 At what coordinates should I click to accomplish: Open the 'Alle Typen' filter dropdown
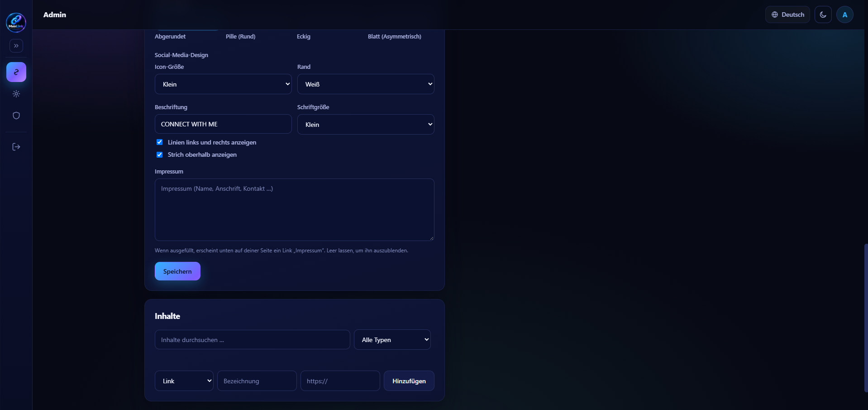[392, 340]
